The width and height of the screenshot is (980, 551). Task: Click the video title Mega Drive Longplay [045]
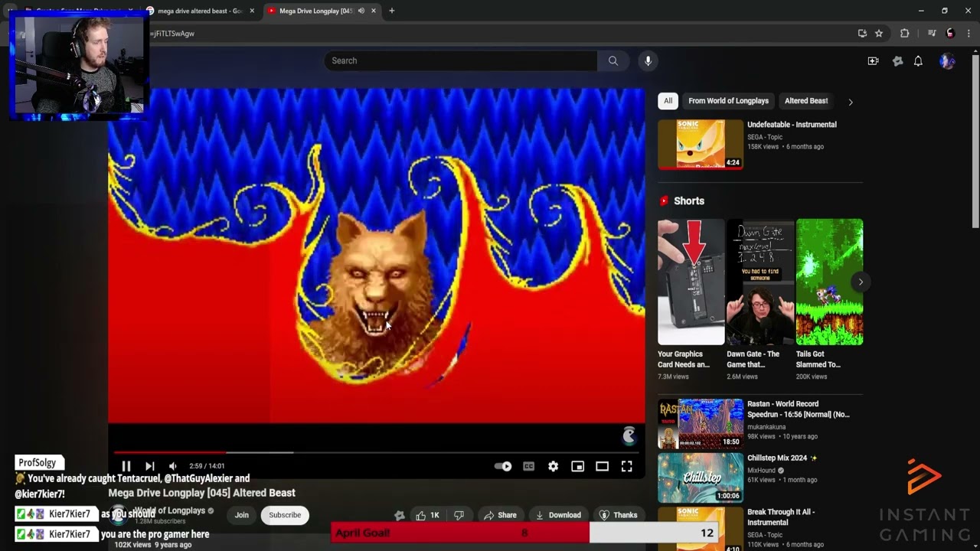point(201,493)
